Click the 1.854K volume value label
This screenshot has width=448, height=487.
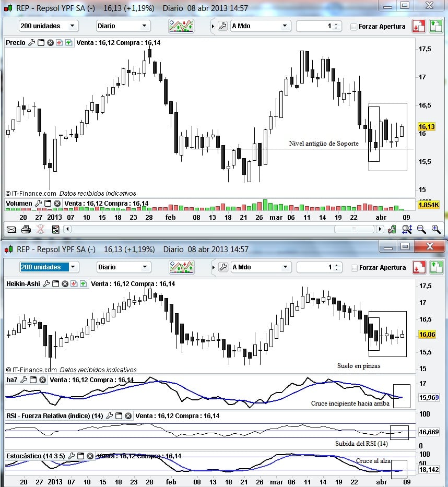[x=429, y=205]
